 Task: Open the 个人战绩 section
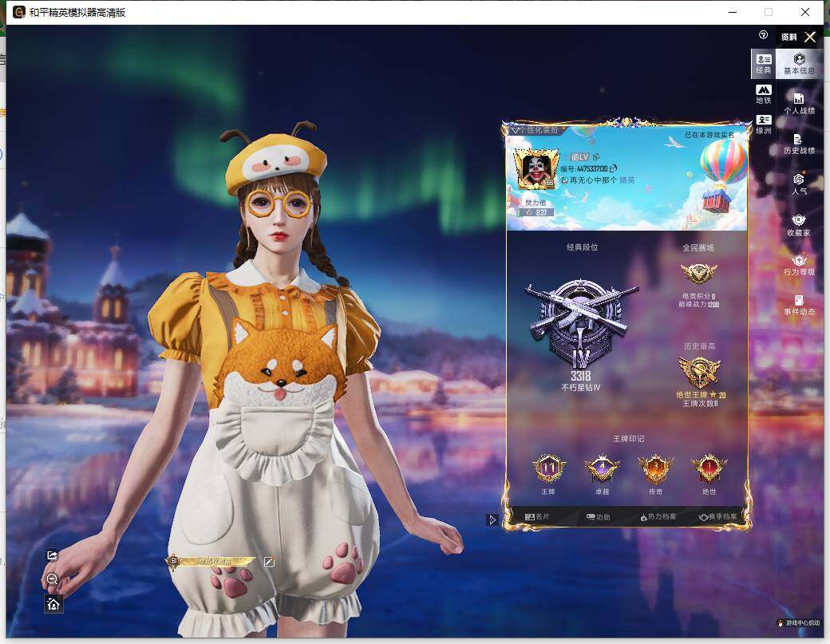(x=800, y=104)
